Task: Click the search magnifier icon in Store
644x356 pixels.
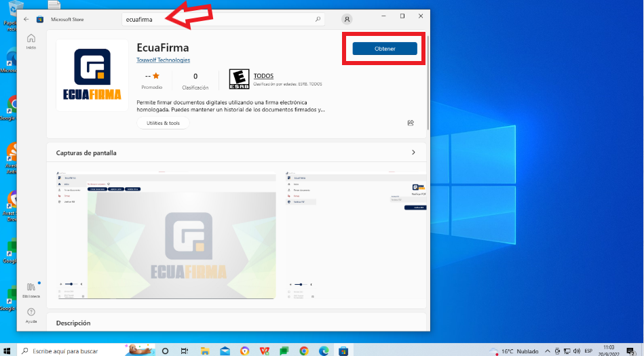Action: pyautogui.click(x=318, y=19)
